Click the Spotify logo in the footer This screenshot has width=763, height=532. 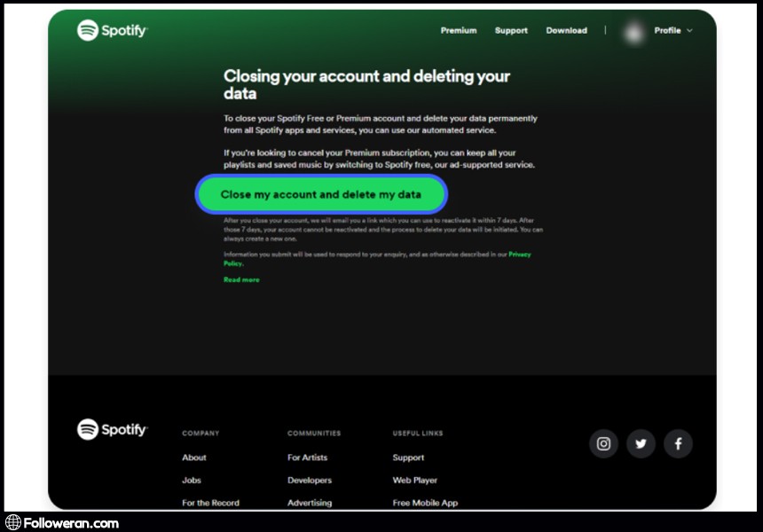click(x=112, y=429)
